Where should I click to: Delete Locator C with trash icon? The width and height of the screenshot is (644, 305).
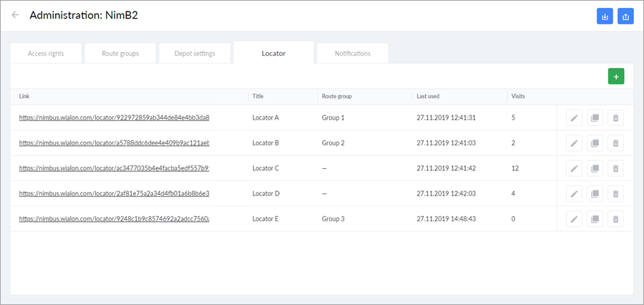(615, 168)
